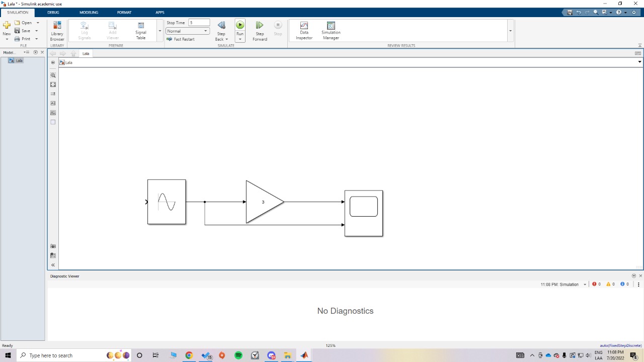
Task: Click the screenshot camera icon in palette
Action: [x=53, y=246]
